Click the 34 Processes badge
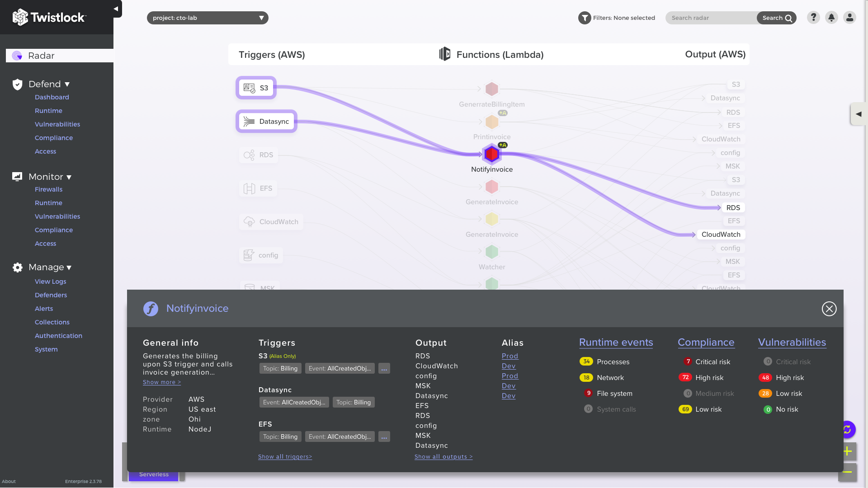The height and width of the screenshot is (488, 868). pyautogui.click(x=586, y=361)
